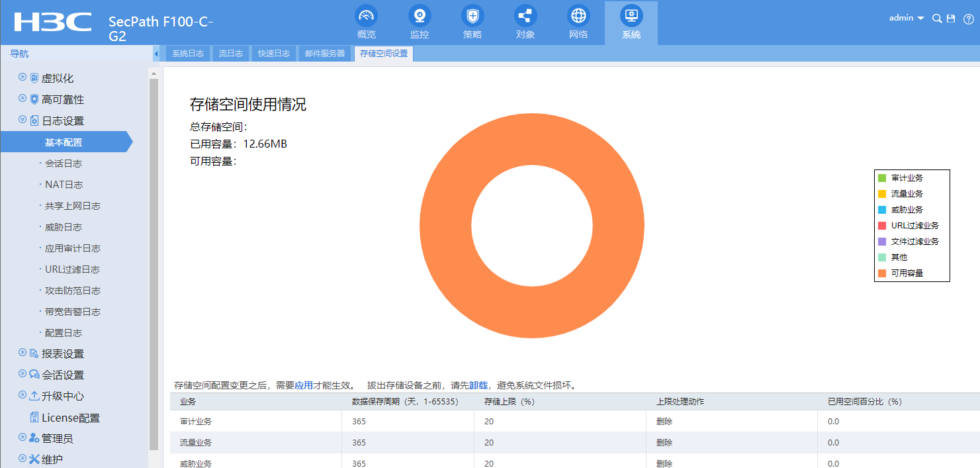Select NAT日志 in the navigation tree
Screen dimensions: 980x468
(64, 185)
